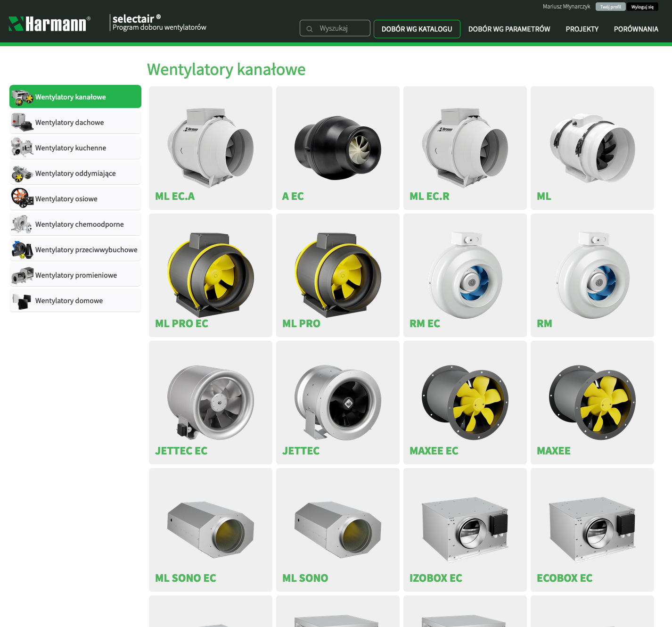Focus the Wyszukaj search field
The width and height of the screenshot is (672, 627).
pyautogui.click(x=335, y=28)
